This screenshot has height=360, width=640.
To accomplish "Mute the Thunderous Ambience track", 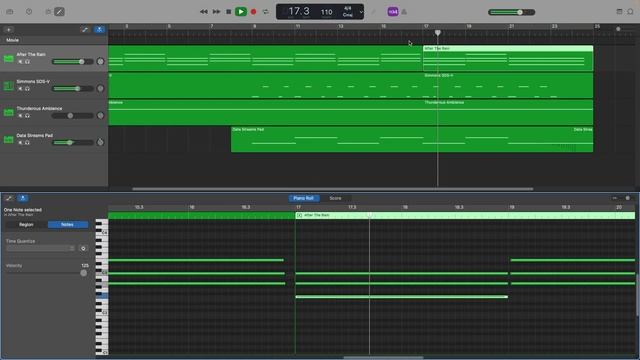I will [20, 116].
